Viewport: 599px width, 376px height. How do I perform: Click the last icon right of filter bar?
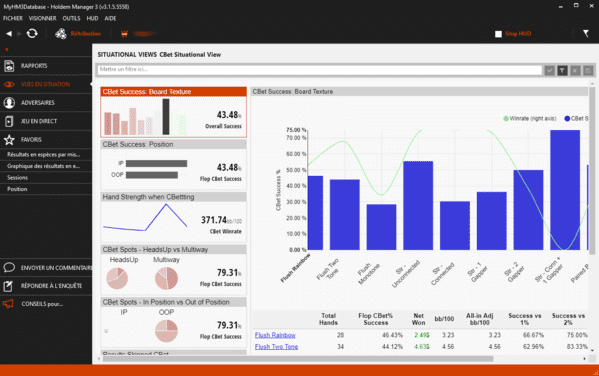pos(588,70)
